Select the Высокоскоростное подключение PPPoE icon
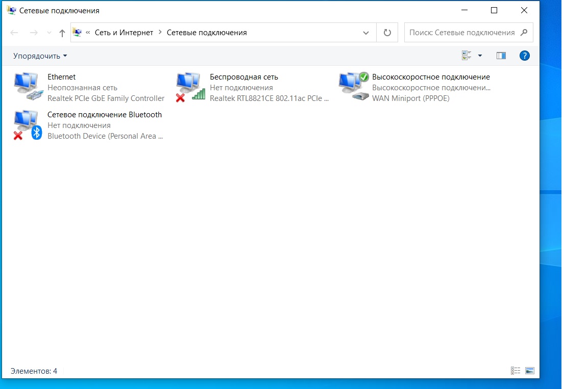Image resolution: width=588 pixels, height=389 pixels. (353, 87)
